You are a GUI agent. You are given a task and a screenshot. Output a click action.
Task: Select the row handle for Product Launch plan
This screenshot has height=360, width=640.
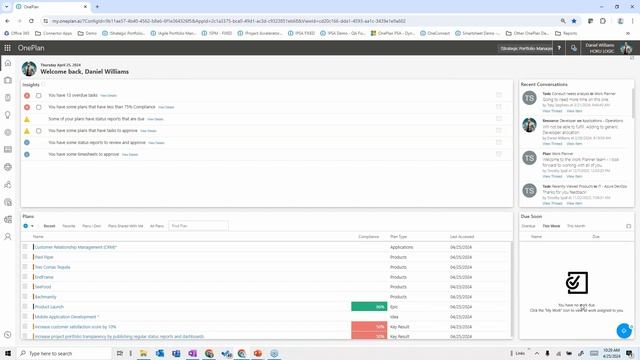[x=25, y=307]
